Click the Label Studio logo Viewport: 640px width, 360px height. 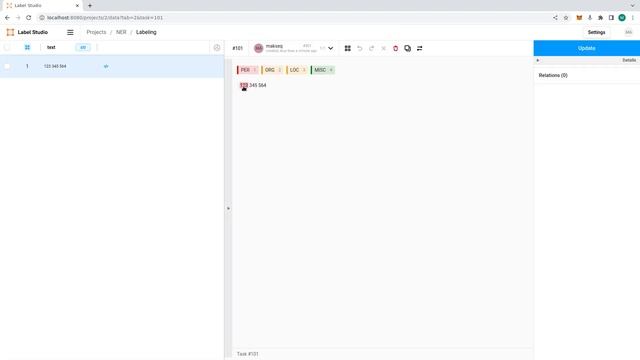[x=27, y=32]
